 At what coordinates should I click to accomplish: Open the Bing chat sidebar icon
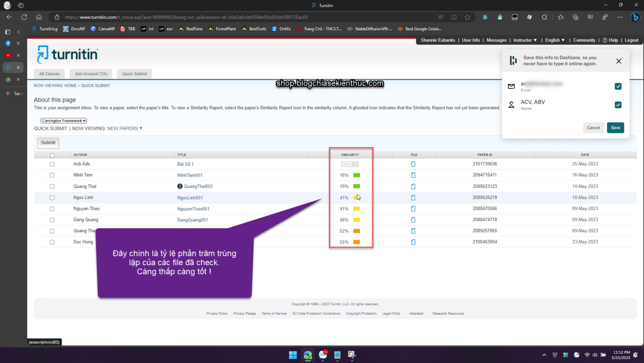coord(635,17)
